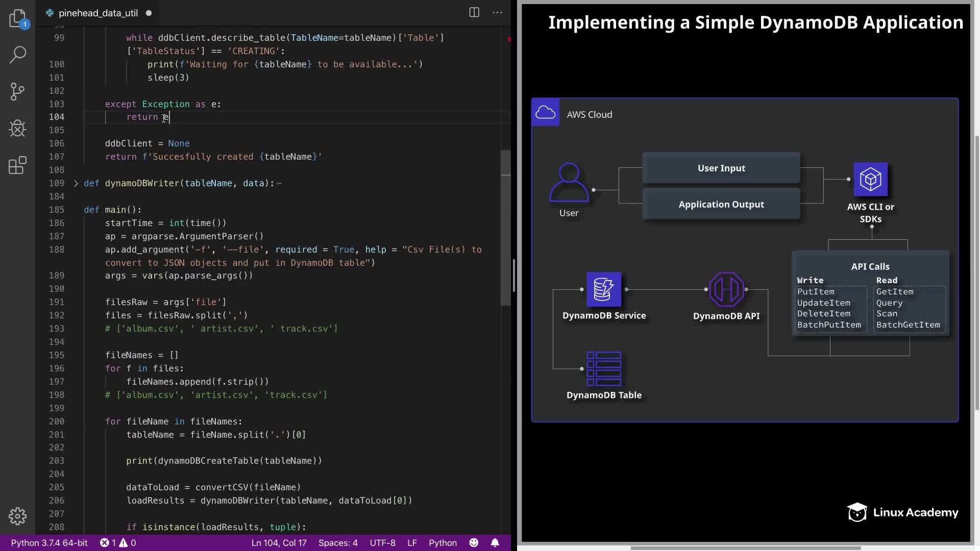
Task: Open the Extensions view
Action: tap(17, 165)
